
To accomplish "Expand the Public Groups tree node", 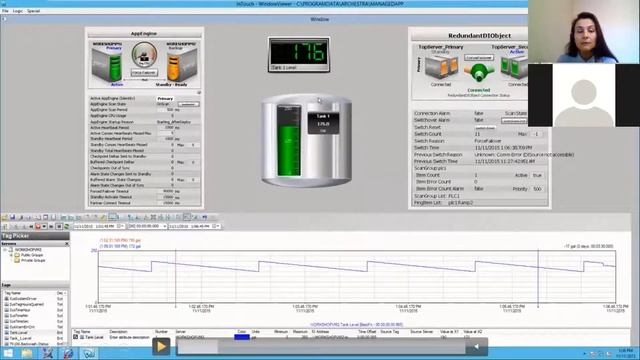I will (11, 255).
